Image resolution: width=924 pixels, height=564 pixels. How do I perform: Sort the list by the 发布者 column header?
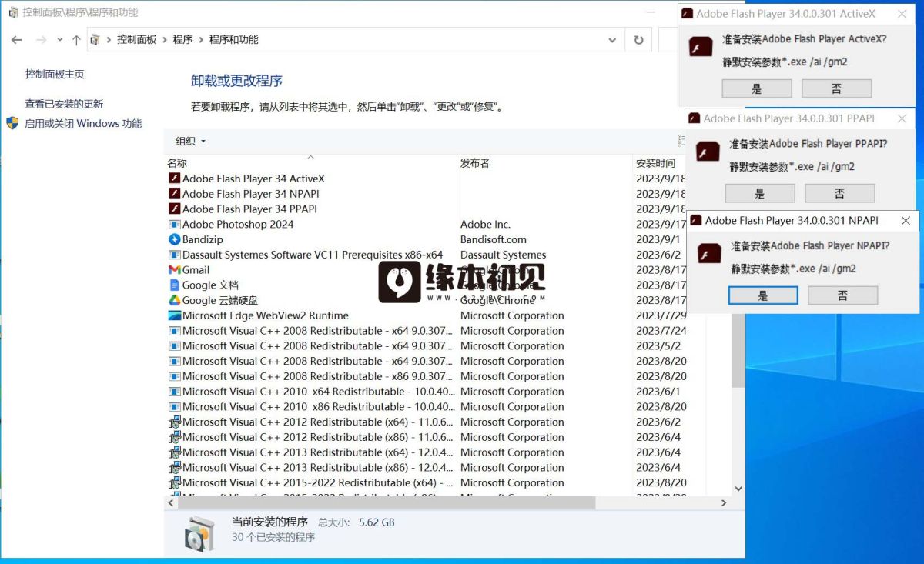pyautogui.click(x=544, y=163)
